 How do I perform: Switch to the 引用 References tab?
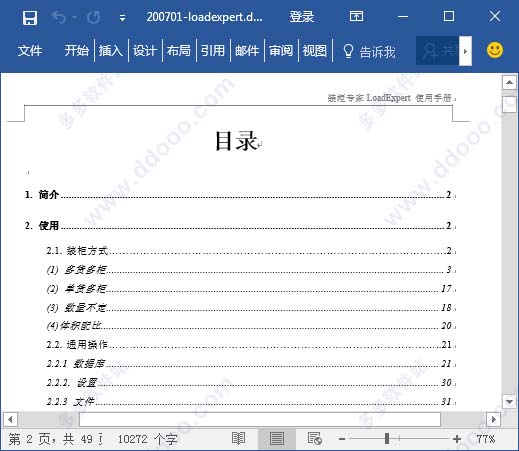click(x=213, y=51)
